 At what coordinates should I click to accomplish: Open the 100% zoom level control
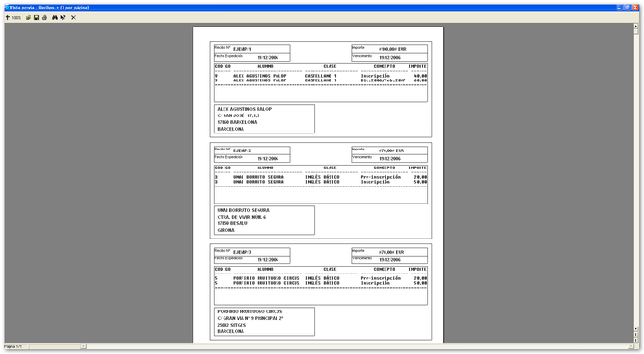click(x=16, y=18)
